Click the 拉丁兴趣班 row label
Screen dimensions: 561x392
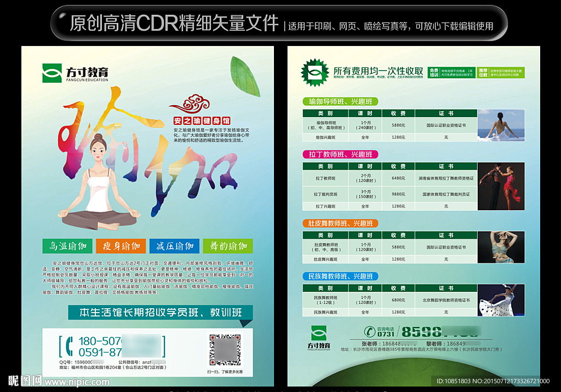[325, 206]
